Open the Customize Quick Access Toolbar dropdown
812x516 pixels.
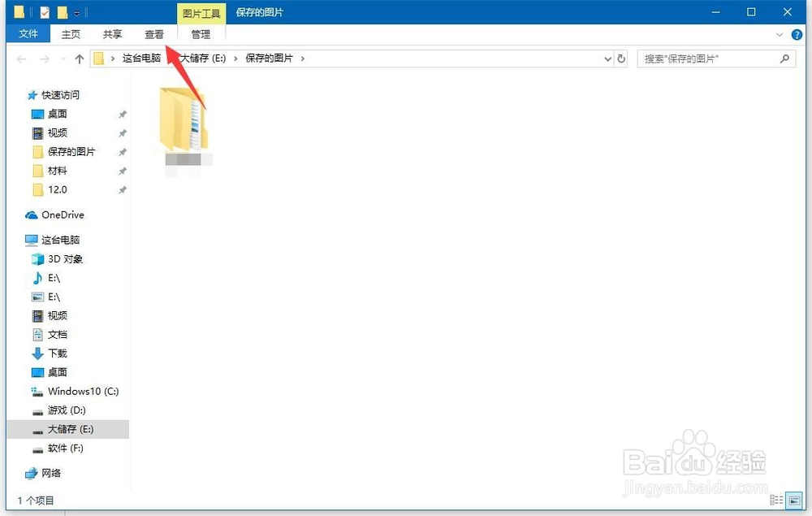(x=77, y=11)
